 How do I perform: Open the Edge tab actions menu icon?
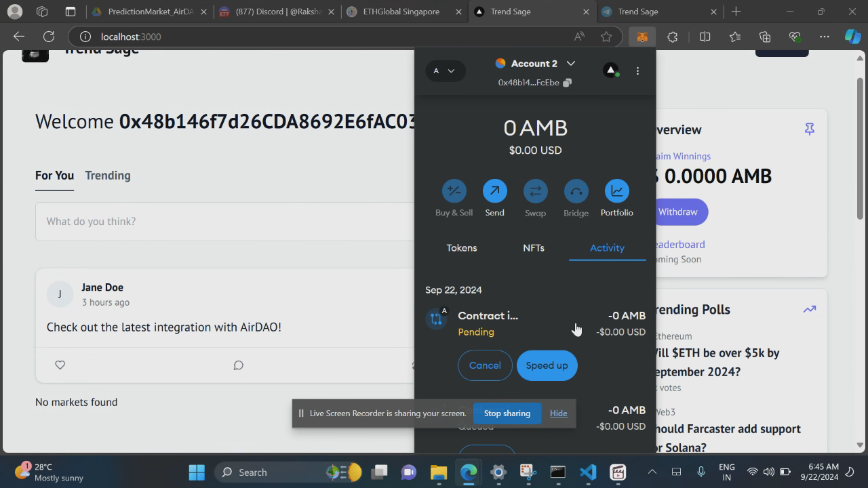71,12
